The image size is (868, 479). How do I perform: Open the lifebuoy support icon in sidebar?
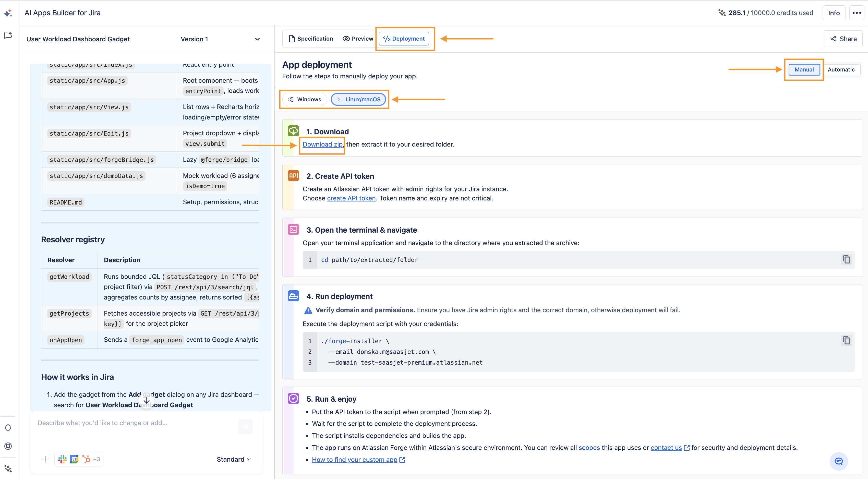pyautogui.click(x=8, y=446)
